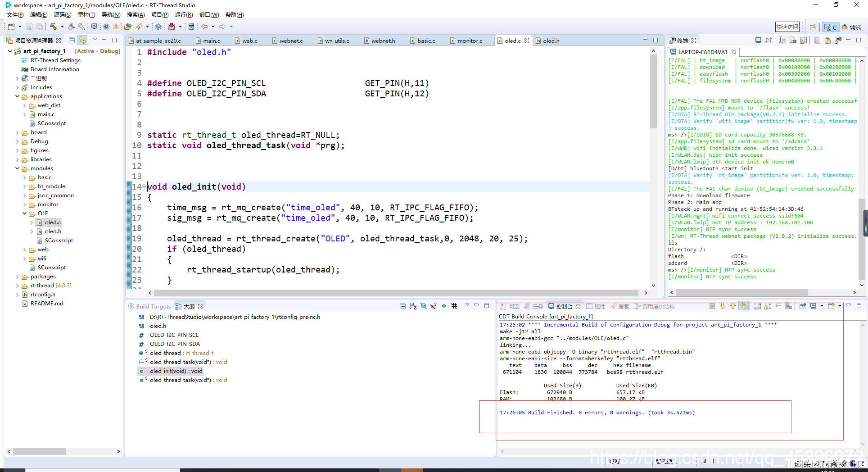Switch to the debug (调试) perspective
This screenshot has width=868, height=472.
click(851, 27)
